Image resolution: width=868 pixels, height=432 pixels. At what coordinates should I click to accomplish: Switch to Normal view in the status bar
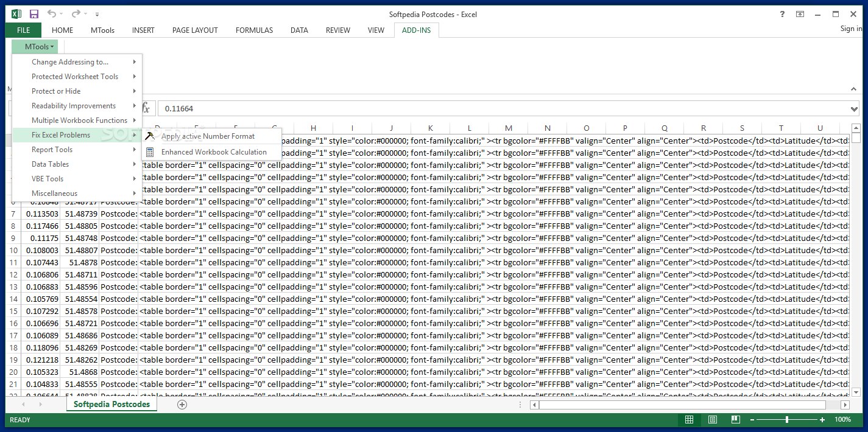[x=689, y=420]
